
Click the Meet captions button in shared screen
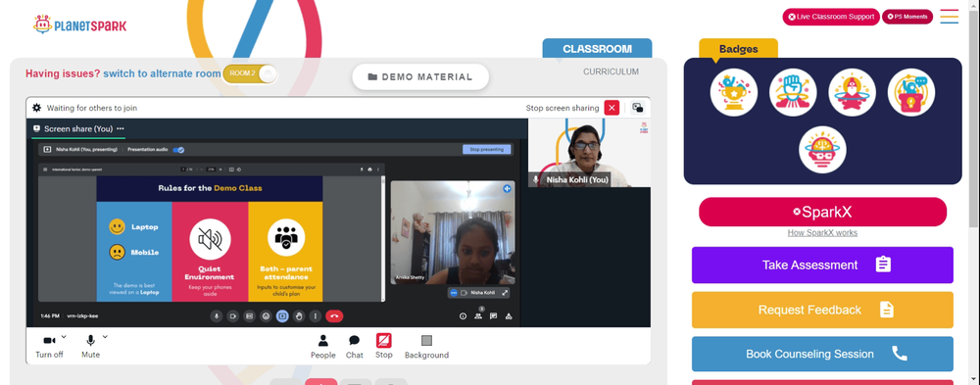tap(249, 316)
